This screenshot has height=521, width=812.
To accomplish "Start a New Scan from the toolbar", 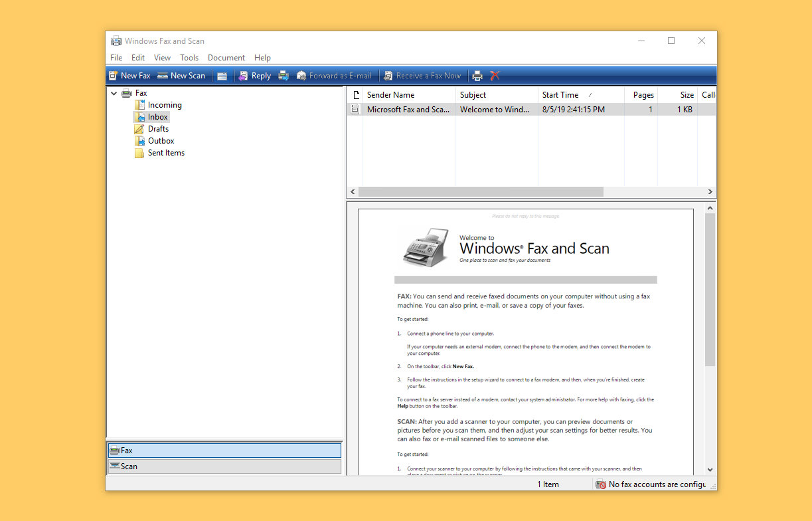I will click(181, 76).
